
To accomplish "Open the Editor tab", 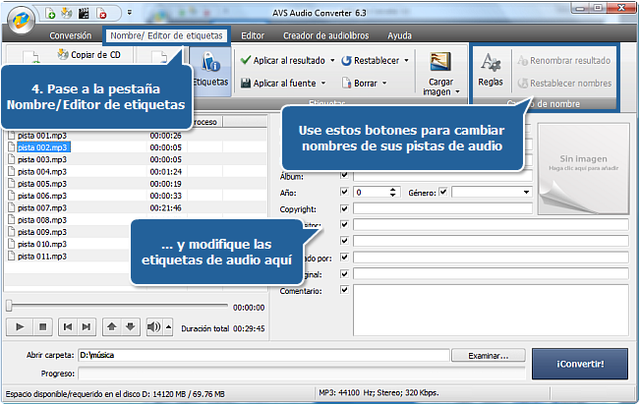I will click(x=253, y=36).
